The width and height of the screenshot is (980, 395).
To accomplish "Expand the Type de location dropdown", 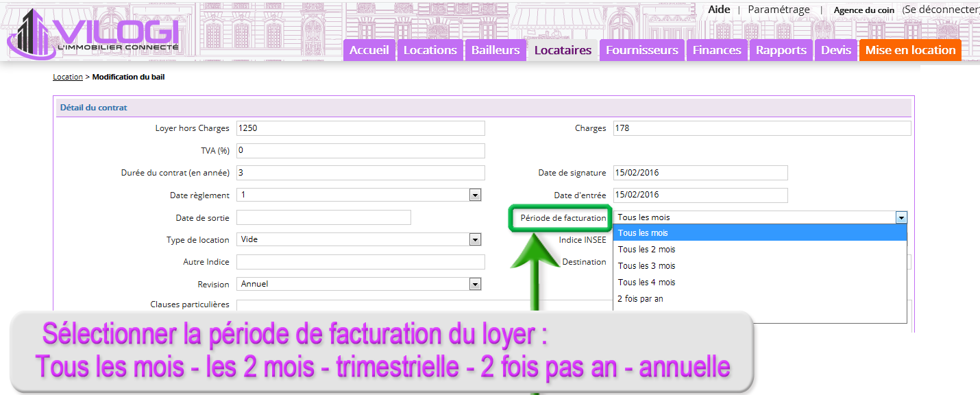I will [475, 239].
